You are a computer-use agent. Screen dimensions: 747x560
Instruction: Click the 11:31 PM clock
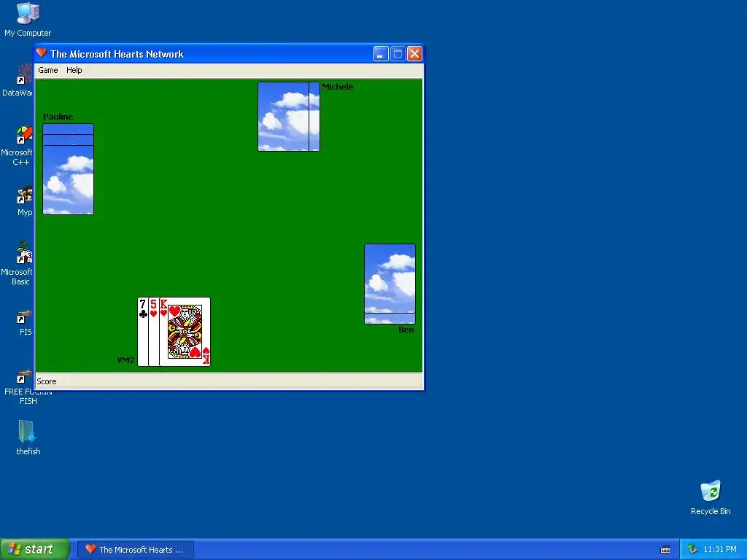click(x=720, y=550)
